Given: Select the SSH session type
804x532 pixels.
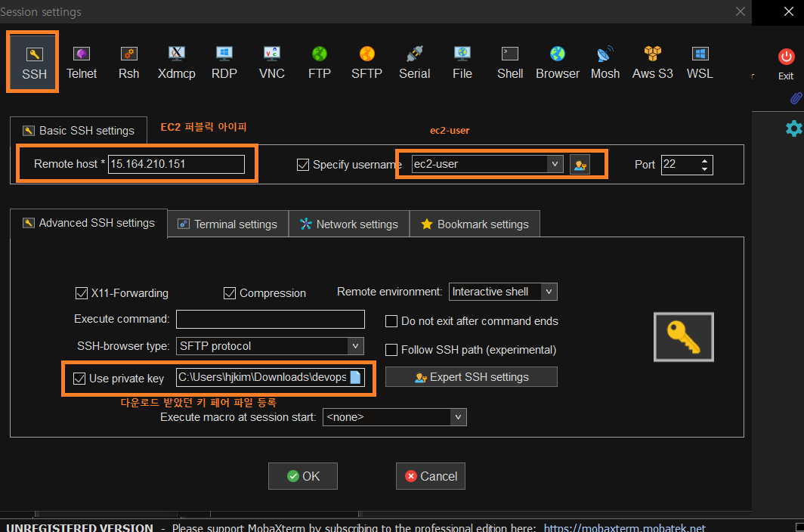Looking at the screenshot, I should (34, 63).
